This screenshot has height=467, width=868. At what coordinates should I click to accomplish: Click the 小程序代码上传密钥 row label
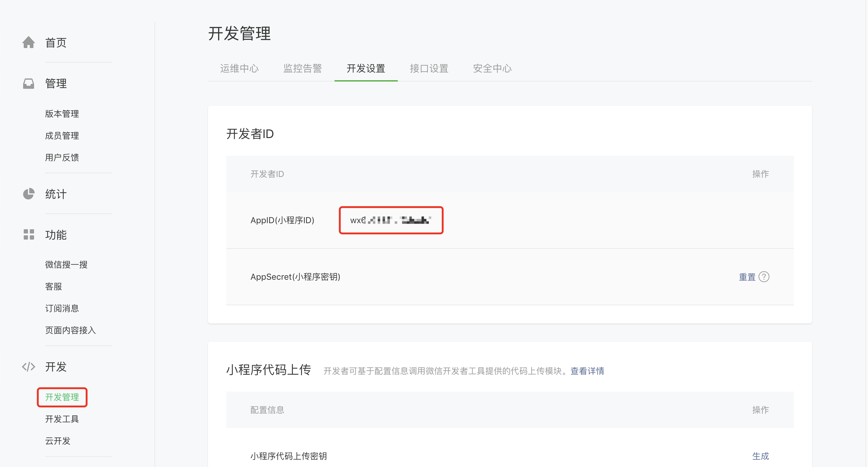(x=289, y=456)
